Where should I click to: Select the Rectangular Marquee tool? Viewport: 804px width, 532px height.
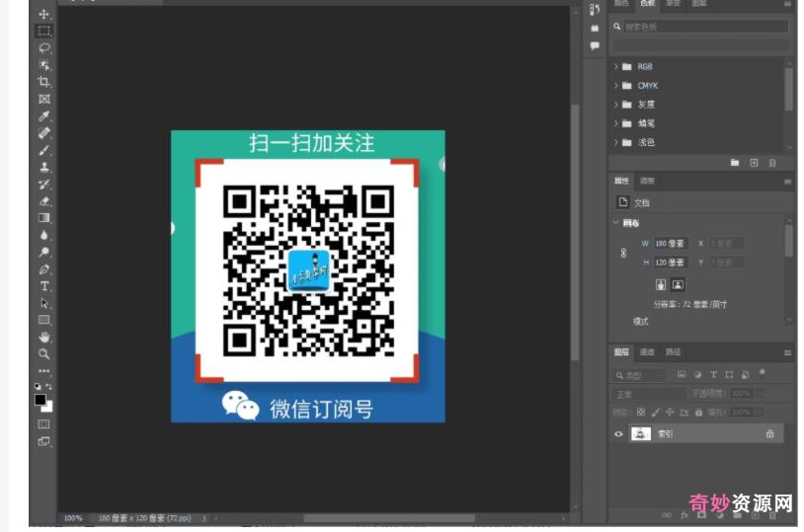point(44,31)
